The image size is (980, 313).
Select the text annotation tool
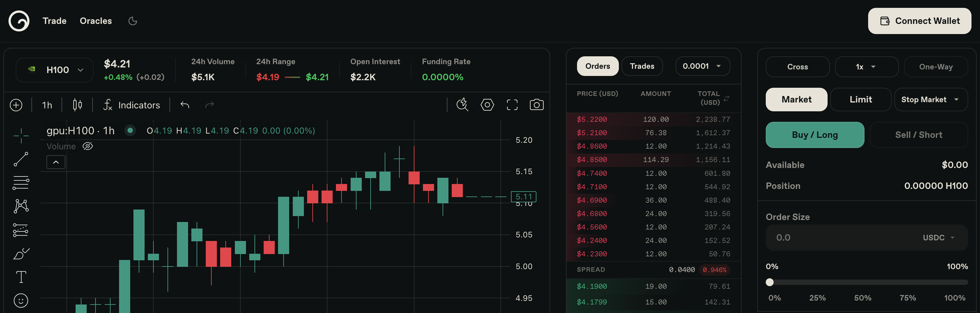tap(21, 277)
